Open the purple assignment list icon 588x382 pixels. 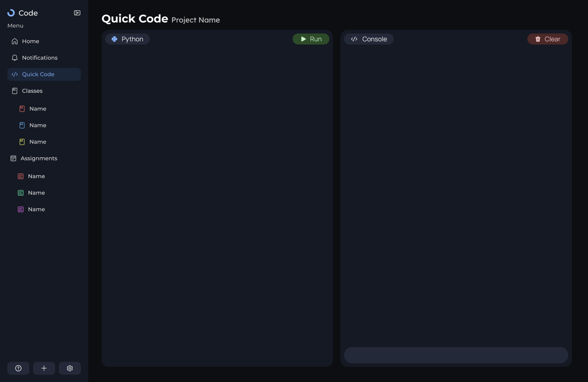(x=21, y=209)
